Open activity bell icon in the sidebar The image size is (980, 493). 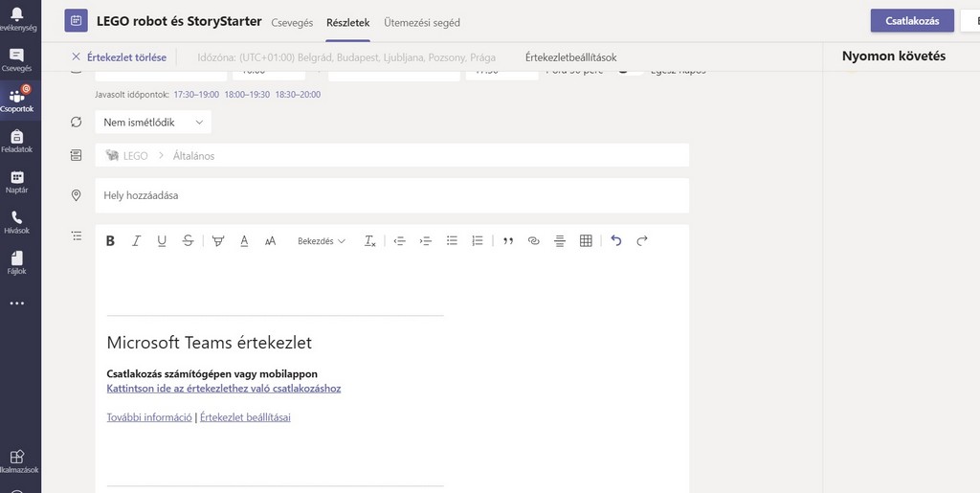17,19
